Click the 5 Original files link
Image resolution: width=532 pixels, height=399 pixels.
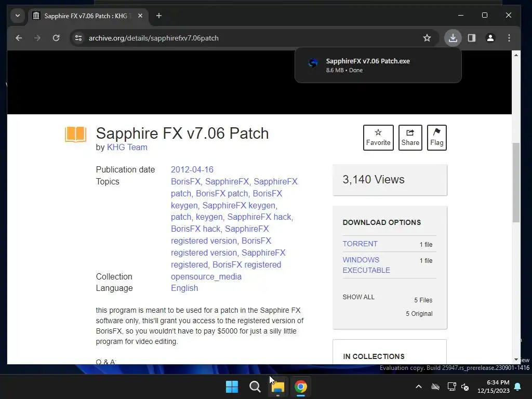(x=419, y=314)
